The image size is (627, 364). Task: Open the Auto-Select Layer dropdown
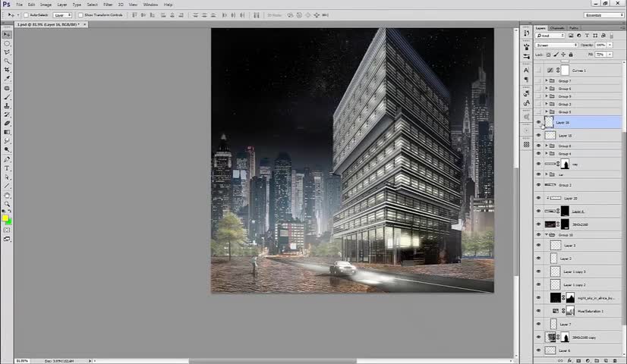62,15
